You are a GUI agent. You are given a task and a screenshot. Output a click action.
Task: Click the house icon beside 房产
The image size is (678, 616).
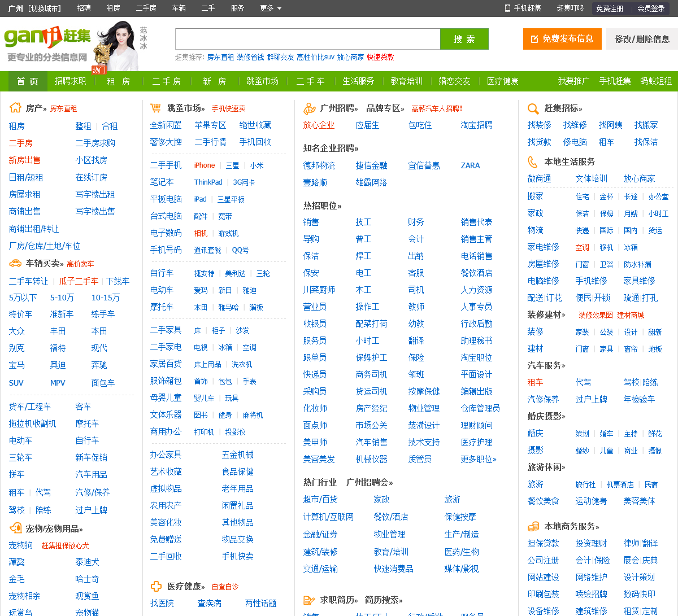15,108
